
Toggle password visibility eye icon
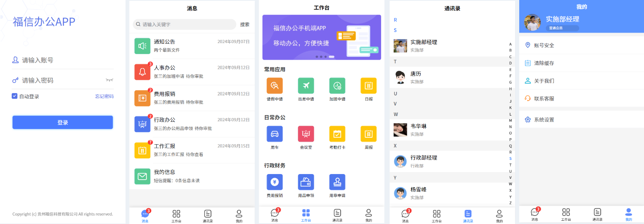coord(109,80)
